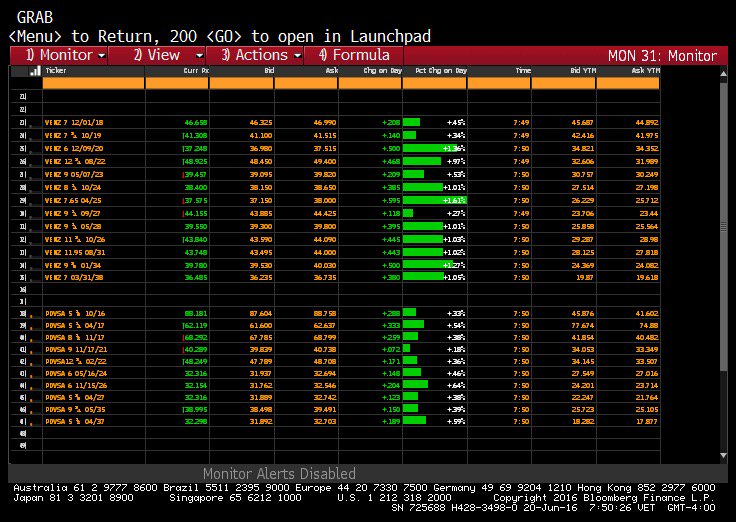Click the current price 48.925
This screenshot has width=736, height=522.
(195, 161)
